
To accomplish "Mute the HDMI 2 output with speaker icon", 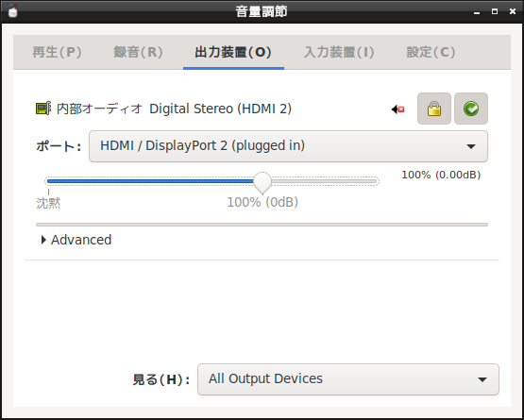I will (x=397, y=109).
